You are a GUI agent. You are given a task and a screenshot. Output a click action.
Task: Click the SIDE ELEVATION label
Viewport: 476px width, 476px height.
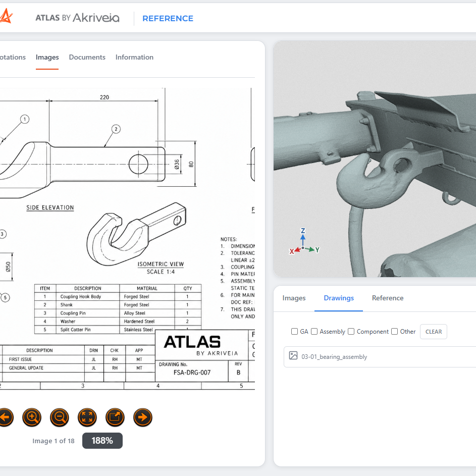50,207
